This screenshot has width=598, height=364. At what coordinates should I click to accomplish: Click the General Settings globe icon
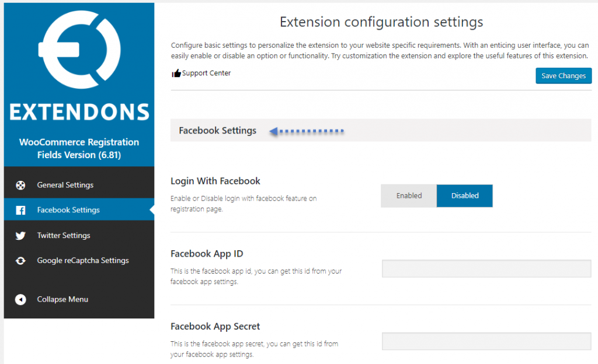(20, 185)
